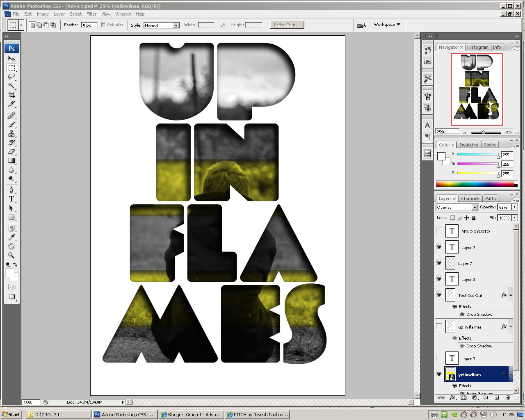The height and width of the screenshot is (420, 525).
Task: Toggle Drop Shadow effect on Text Cut Out
Action: 462,315
